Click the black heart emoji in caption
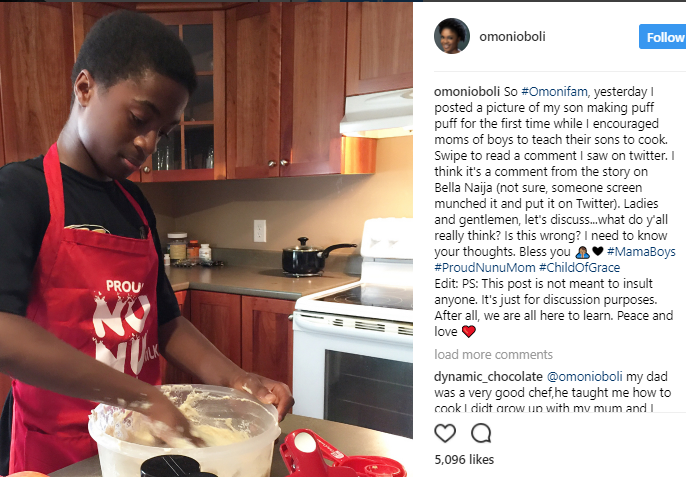This screenshot has width=686, height=477. (598, 251)
